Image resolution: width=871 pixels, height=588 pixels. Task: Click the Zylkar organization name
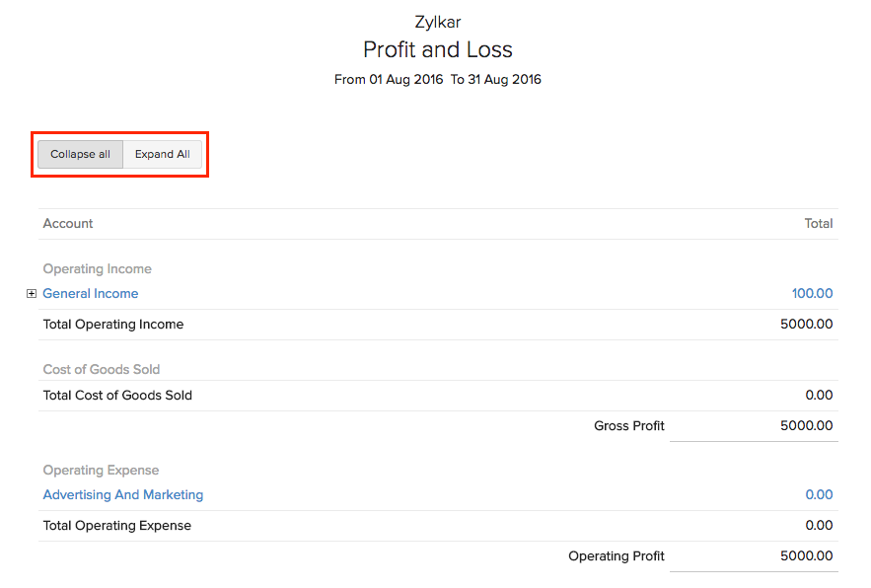click(x=438, y=22)
